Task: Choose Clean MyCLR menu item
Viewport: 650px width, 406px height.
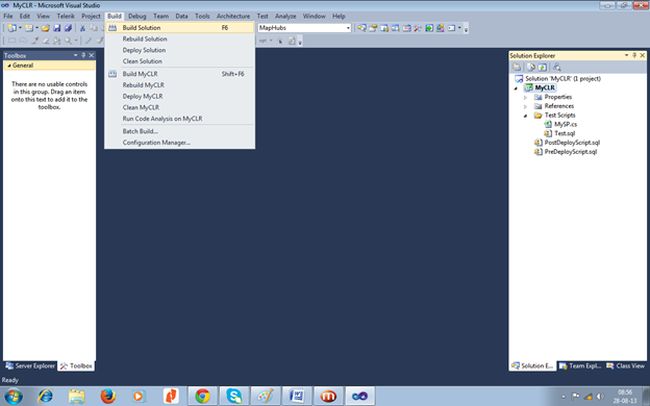Action: (x=179, y=107)
